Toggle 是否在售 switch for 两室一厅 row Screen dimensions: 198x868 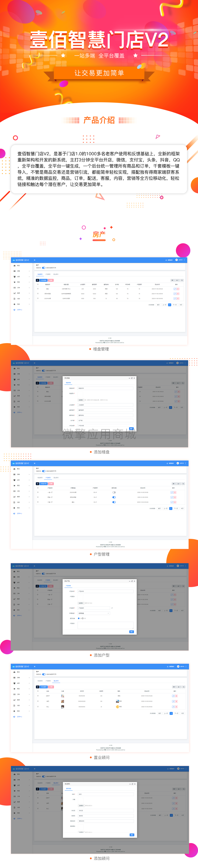click(114, 497)
